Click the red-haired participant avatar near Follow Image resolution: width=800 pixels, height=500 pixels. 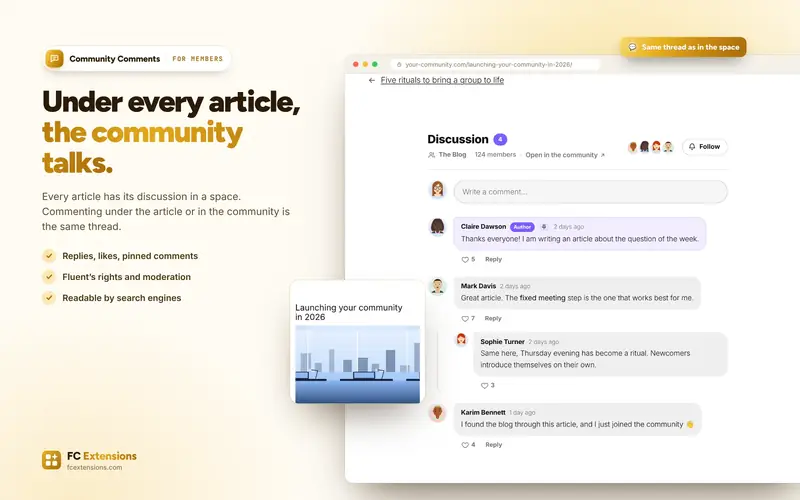pyautogui.click(x=656, y=147)
